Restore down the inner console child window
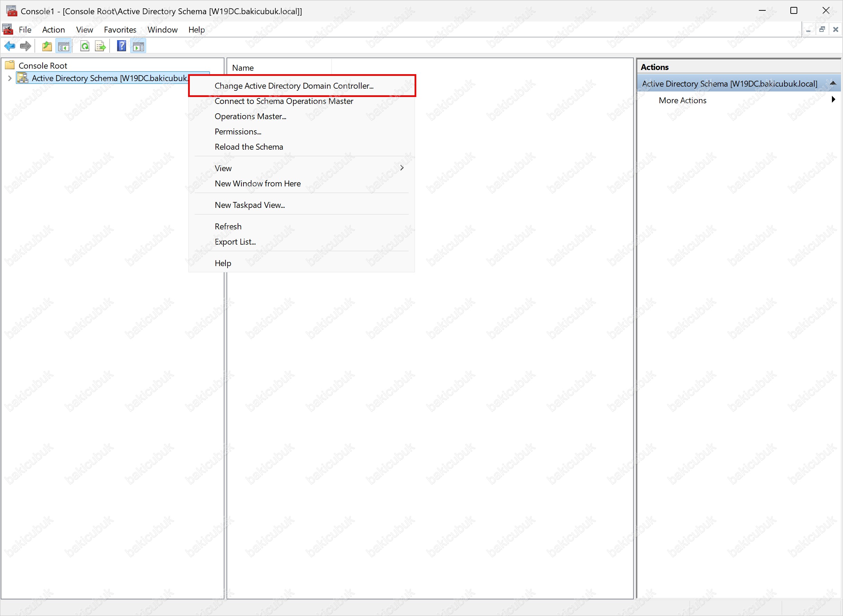The width and height of the screenshot is (843, 616). pyautogui.click(x=822, y=29)
